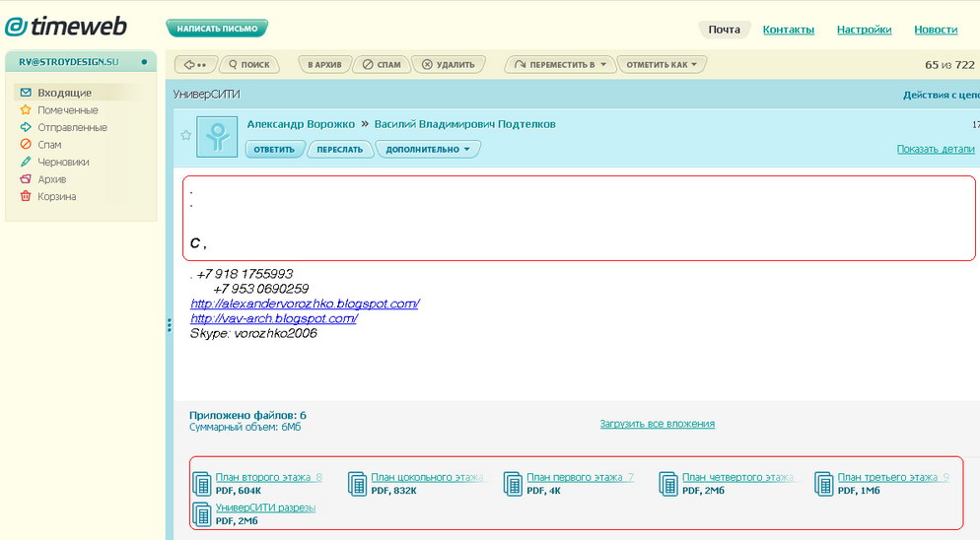
Task: Open attachment План цокольного этажа
Action: (428, 478)
